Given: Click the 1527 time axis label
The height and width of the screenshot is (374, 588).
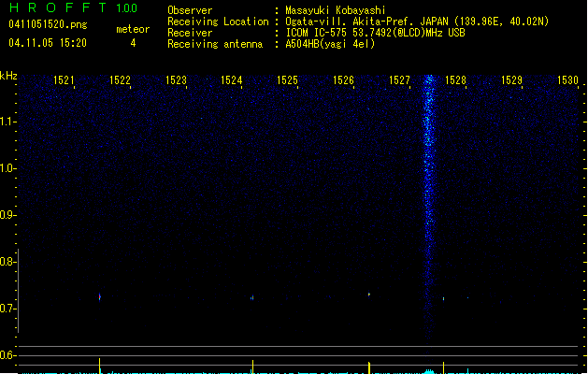Looking at the screenshot, I should pyautogui.click(x=399, y=80).
